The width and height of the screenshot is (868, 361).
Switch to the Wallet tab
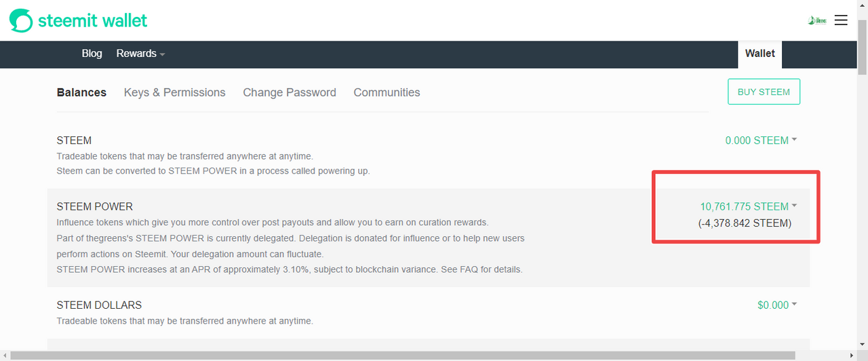point(759,54)
